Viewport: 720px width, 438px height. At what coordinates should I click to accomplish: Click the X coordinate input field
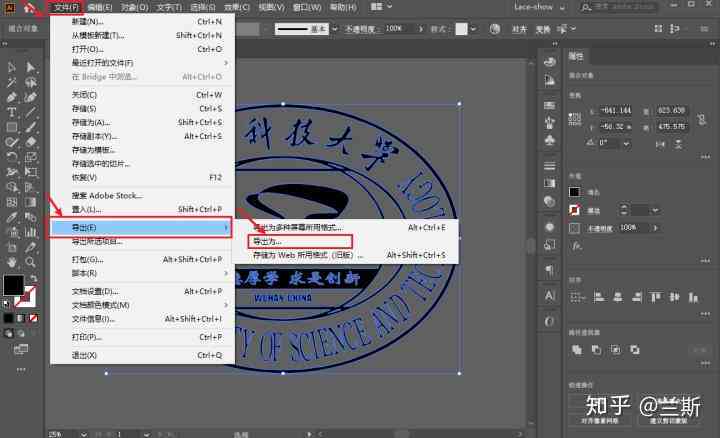(x=616, y=111)
